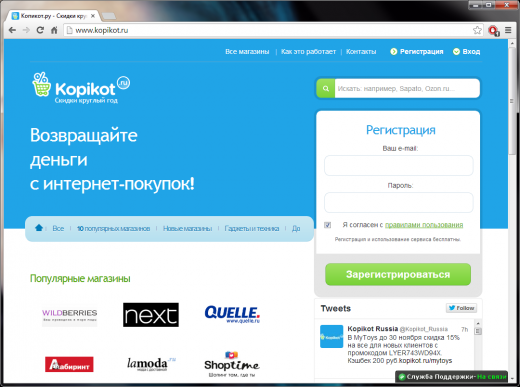
Task: Select 'Гаджеты и техника' tab
Action: coord(252,228)
